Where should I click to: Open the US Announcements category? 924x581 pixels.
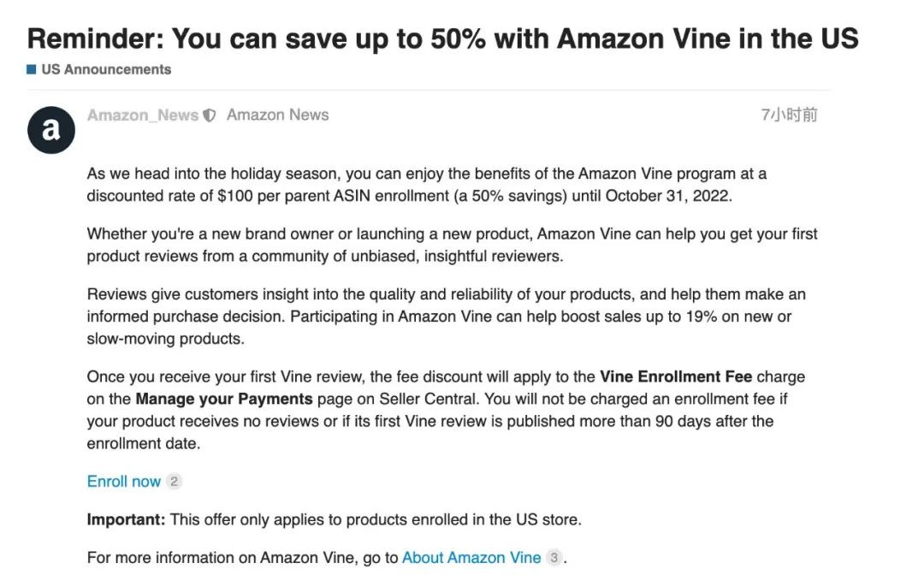coord(106,69)
